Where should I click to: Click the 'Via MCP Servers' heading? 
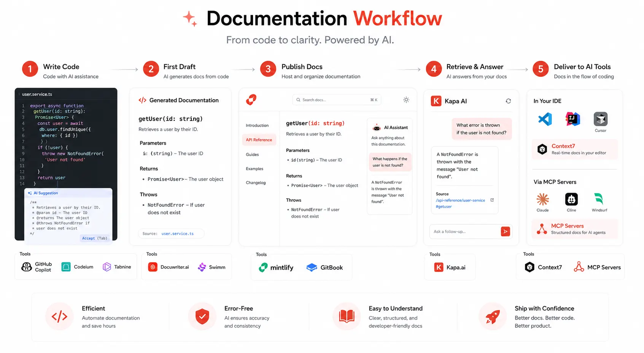pyautogui.click(x=555, y=182)
